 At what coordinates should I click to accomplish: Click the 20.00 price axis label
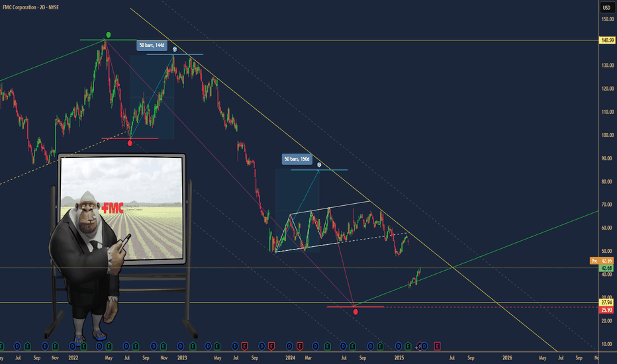point(608,321)
